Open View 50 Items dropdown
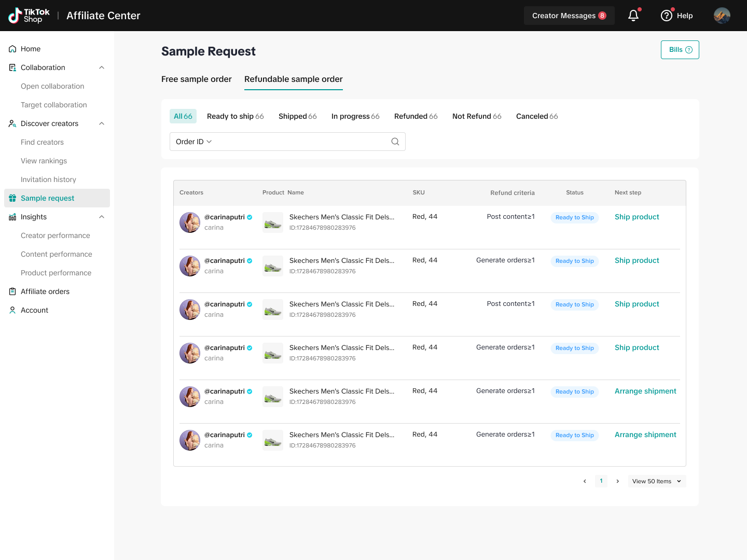747x560 pixels. (x=656, y=481)
